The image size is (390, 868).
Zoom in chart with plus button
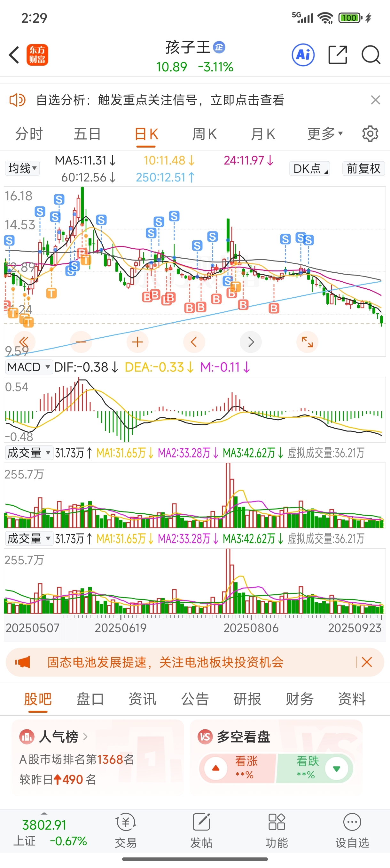pos(137,342)
